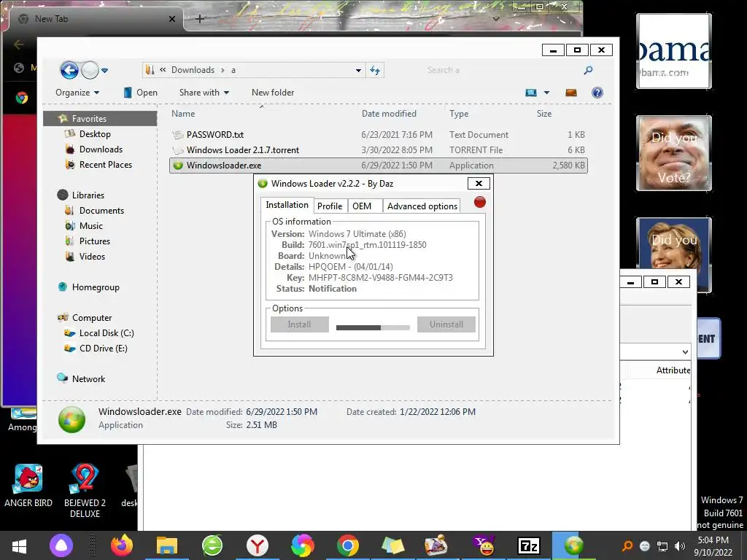Viewport: 747px width, 560px height.
Task: Open BEJEWED 2 DELUXE desktop shortcut
Action: click(x=85, y=491)
